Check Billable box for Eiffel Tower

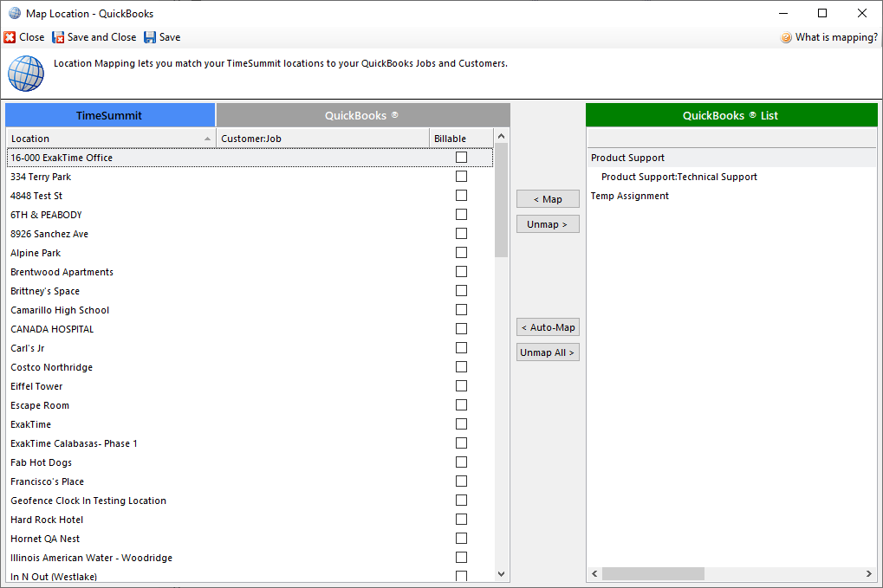click(461, 386)
